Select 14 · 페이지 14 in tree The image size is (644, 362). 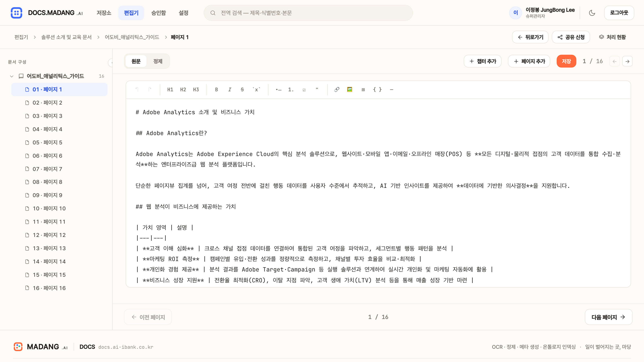(59, 261)
